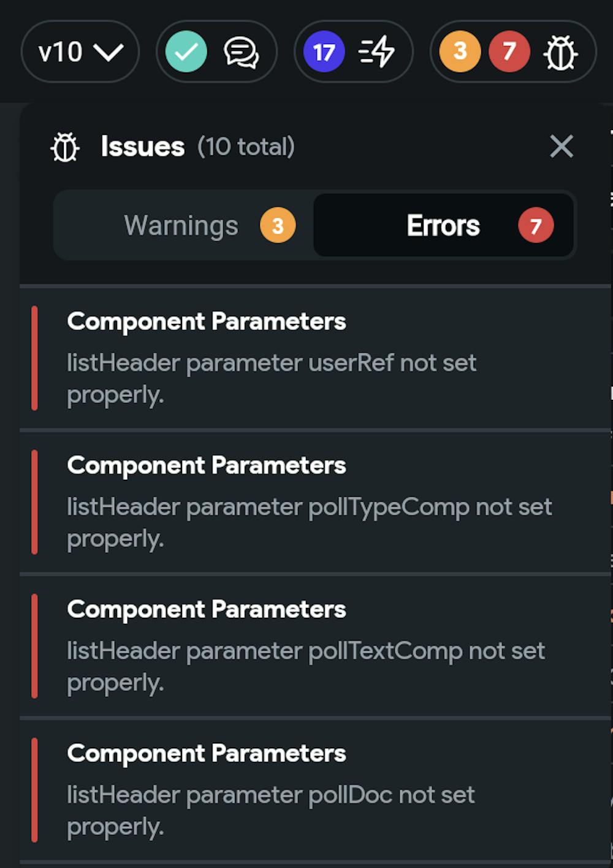Open the lightning bolt actions icon
This screenshot has width=613, height=868.
point(376,52)
